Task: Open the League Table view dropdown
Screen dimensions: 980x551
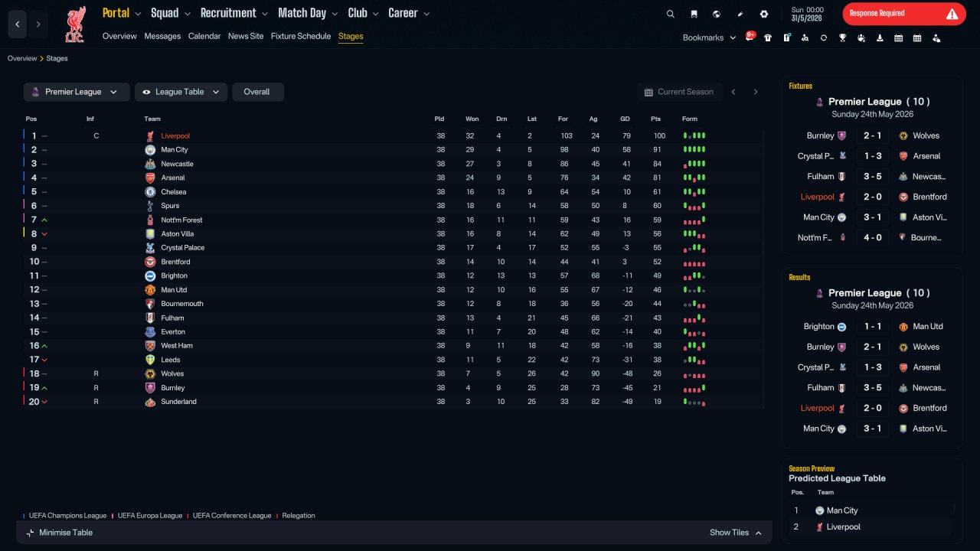Action: tap(181, 92)
